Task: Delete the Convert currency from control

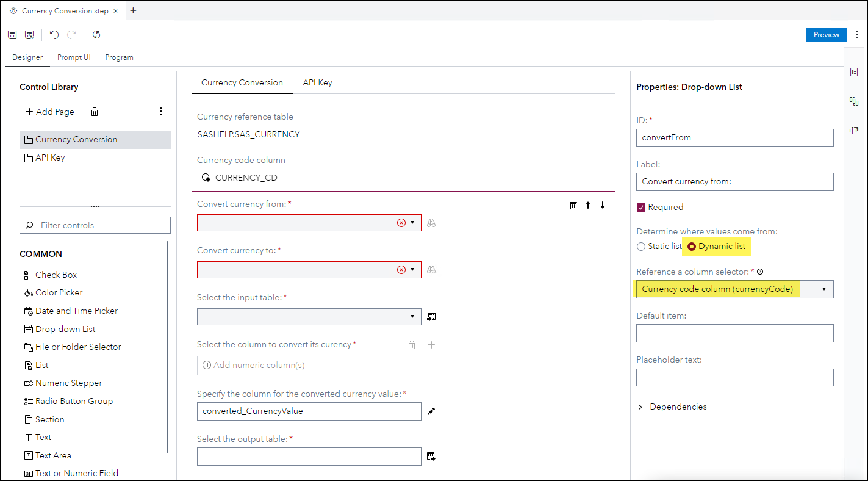Action: [x=573, y=205]
